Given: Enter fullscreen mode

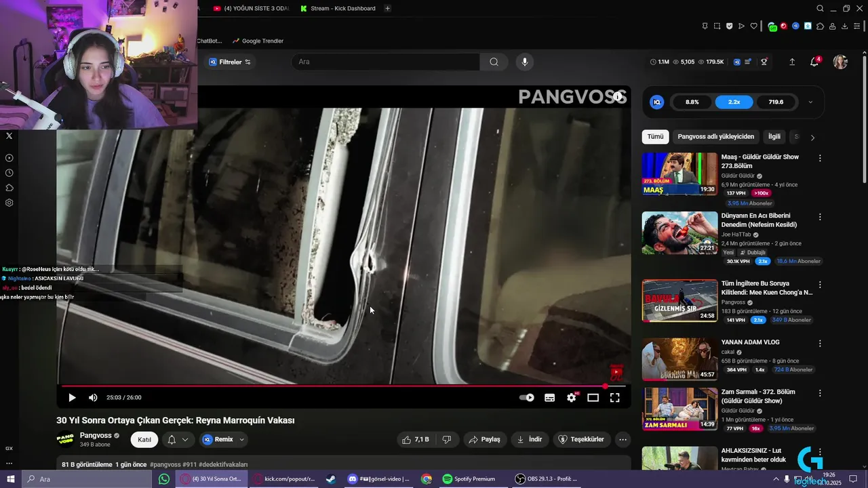Looking at the screenshot, I should coord(614,398).
